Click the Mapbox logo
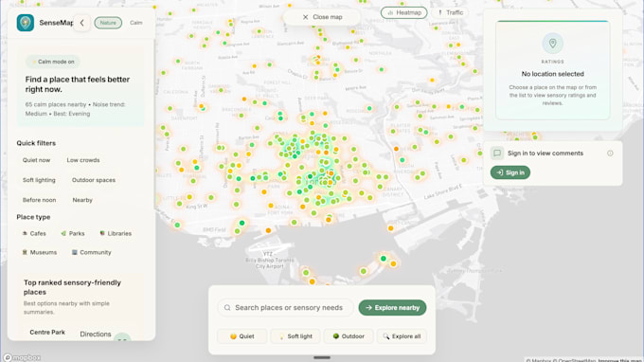 (x=22, y=357)
